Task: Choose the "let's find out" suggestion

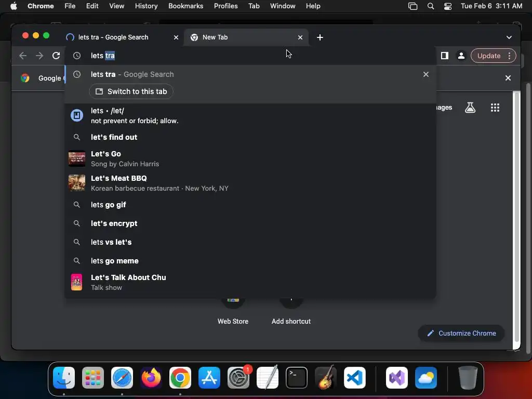Action: (x=250, y=137)
